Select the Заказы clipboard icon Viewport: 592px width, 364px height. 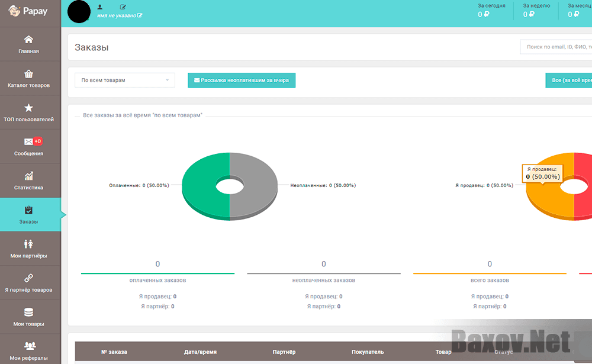coord(29,209)
